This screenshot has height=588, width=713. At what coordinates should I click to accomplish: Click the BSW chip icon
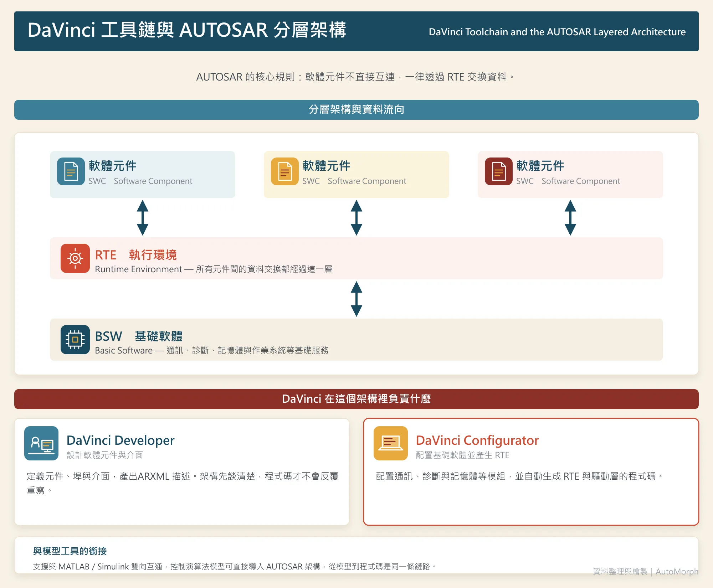coord(75,340)
